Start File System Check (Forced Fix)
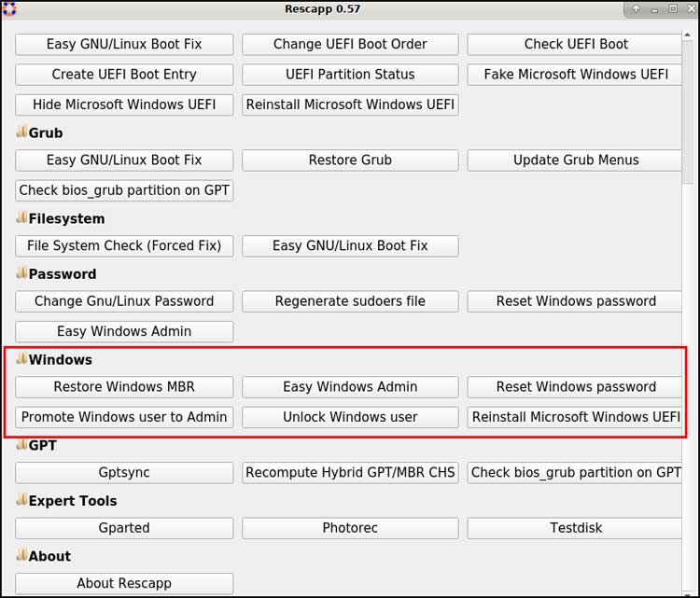The height and width of the screenshot is (598, 700). (x=124, y=245)
